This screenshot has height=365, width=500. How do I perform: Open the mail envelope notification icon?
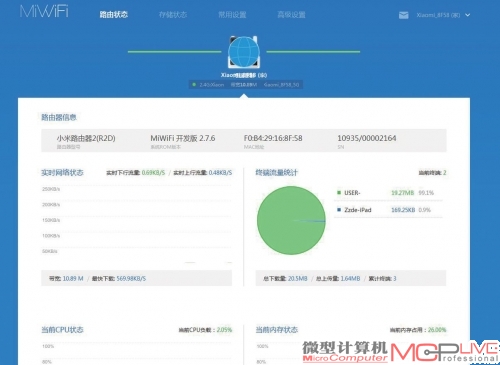(404, 15)
